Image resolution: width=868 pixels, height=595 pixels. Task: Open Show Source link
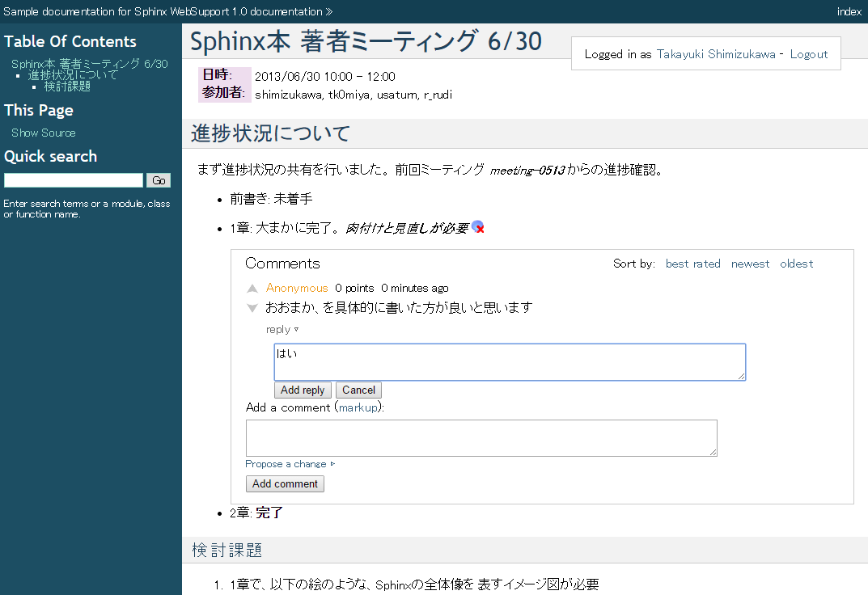pyautogui.click(x=44, y=133)
